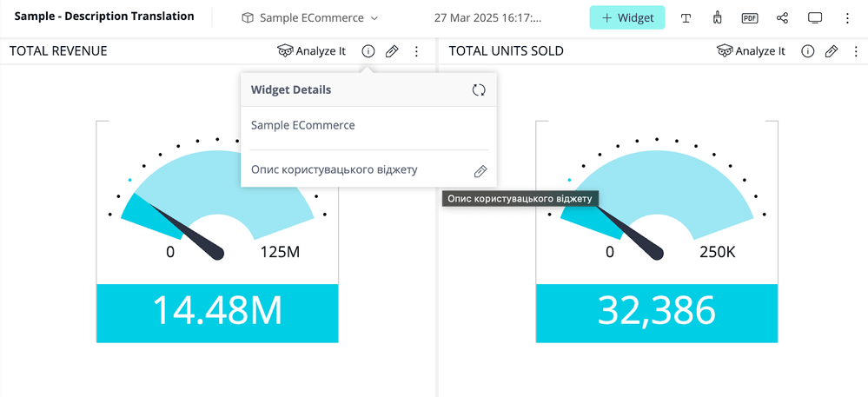The width and height of the screenshot is (868, 397).
Task: Click the 14.48M revenue value indicator
Action: click(217, 311)
